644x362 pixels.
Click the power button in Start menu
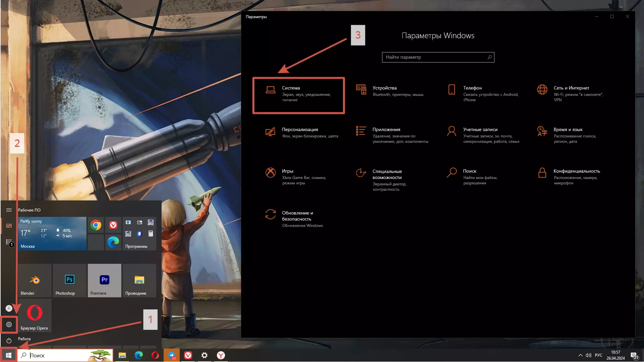pyautogui.click(x=9, y=341)
